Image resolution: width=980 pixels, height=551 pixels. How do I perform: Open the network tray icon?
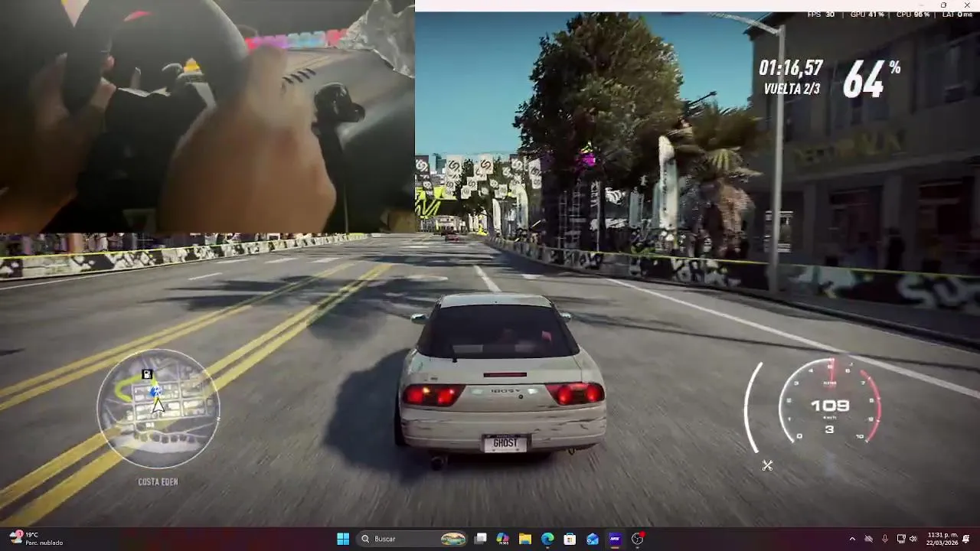[x=901, y=539]
